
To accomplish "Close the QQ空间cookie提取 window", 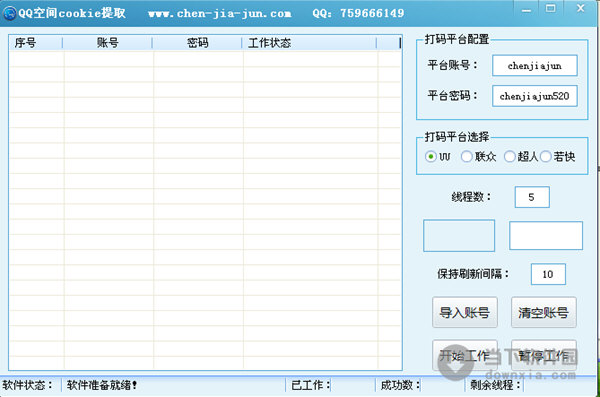I will click(x=580, y=8).
